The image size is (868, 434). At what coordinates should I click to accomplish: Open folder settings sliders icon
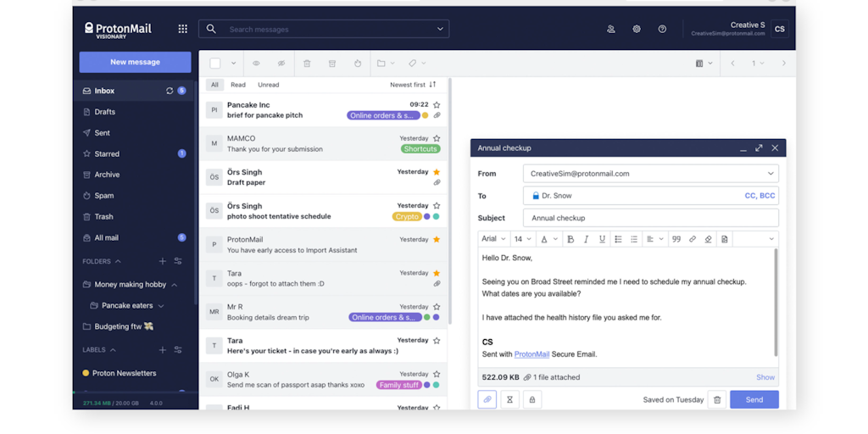[178, 261]
